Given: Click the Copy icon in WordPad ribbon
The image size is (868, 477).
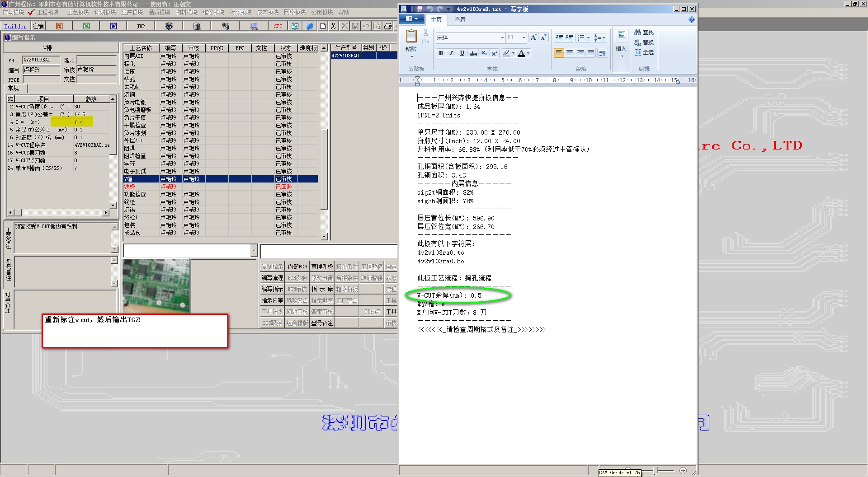Looking at the screenshot, I should pos(425,42).
